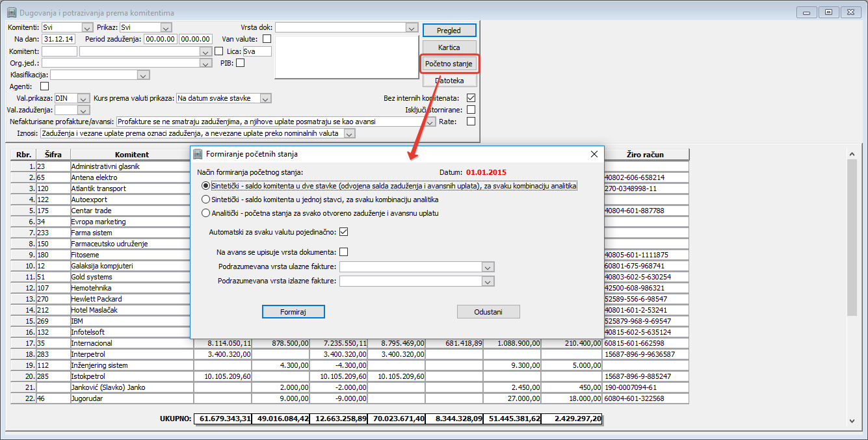Screen dimensions: 868x440
Task: Open Podrazumevana vrsta izlazne fakture dropdown
Action: coord(488,281)
